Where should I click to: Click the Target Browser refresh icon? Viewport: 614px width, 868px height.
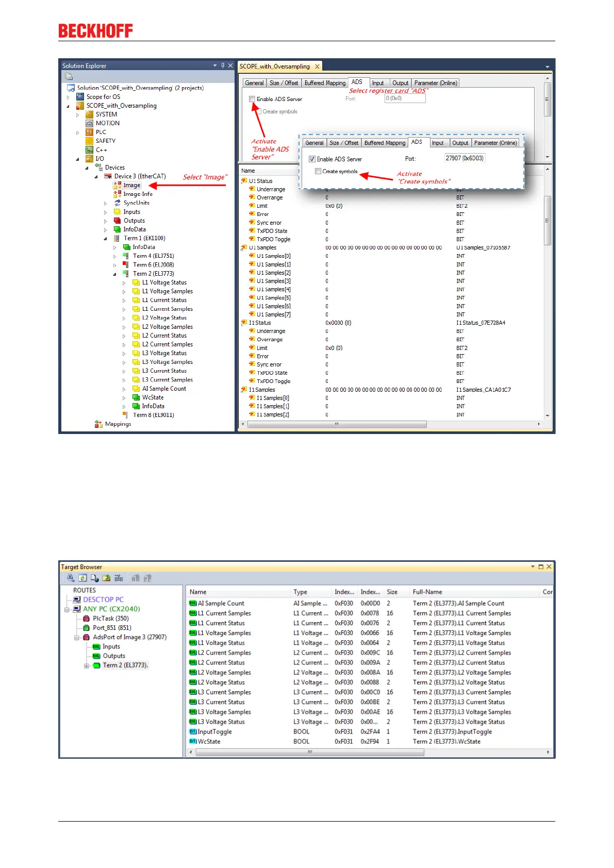[x=82, y=578]
